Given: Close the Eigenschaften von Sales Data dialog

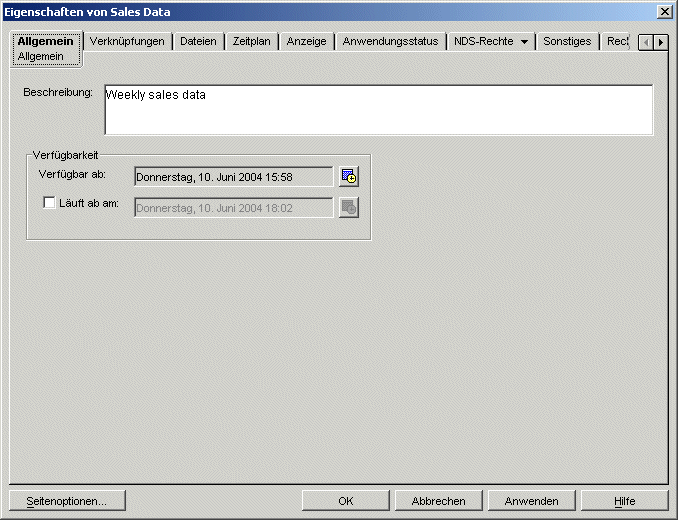Looking at the screenshot, I should (664, 12).
